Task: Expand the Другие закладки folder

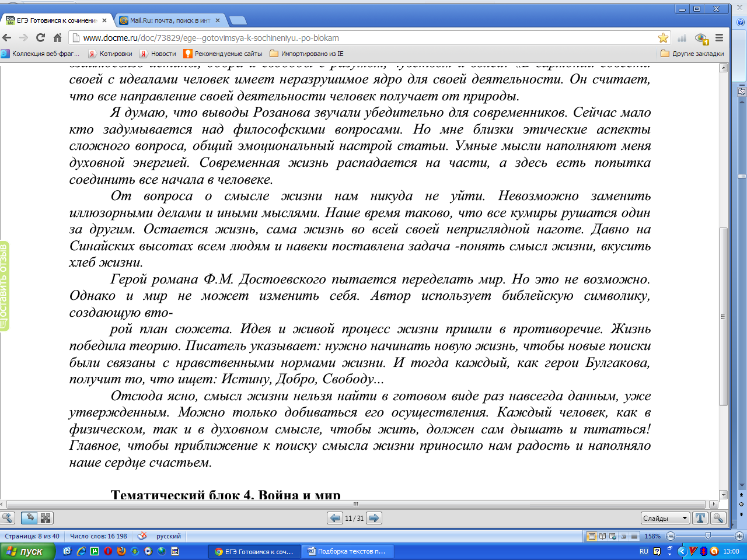Action: point(692,54)
